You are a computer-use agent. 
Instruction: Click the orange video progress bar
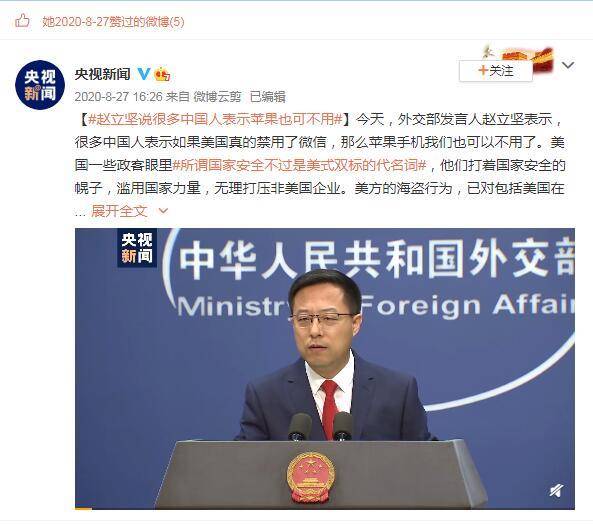coord(83,508)
